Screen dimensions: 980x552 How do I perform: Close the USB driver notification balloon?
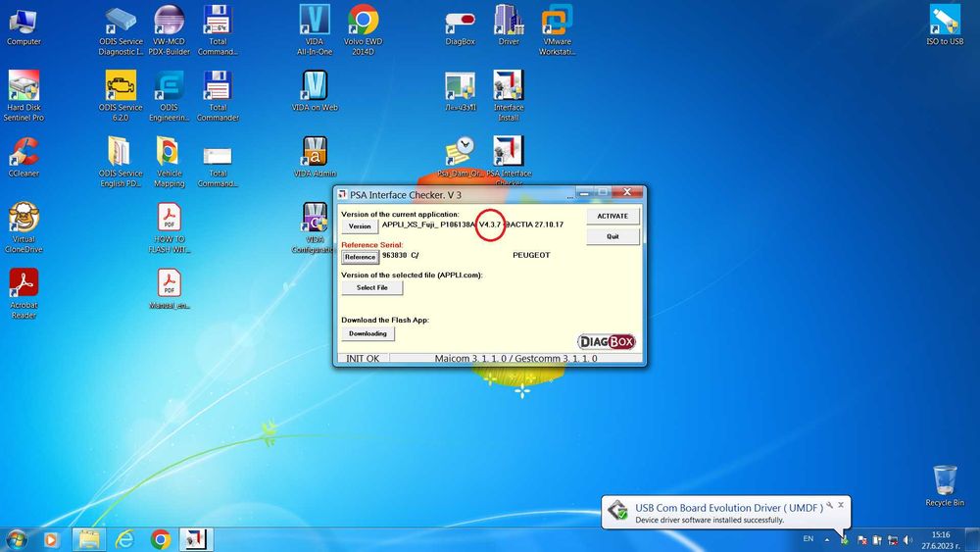841,505
